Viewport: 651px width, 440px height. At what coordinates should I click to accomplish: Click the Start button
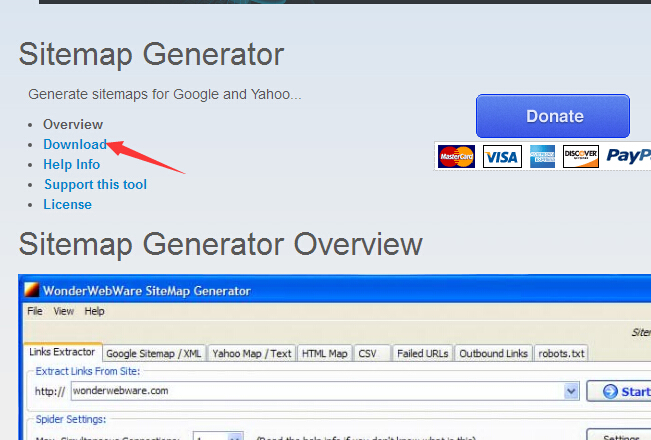pyautogui.click(x=621, y=391)
